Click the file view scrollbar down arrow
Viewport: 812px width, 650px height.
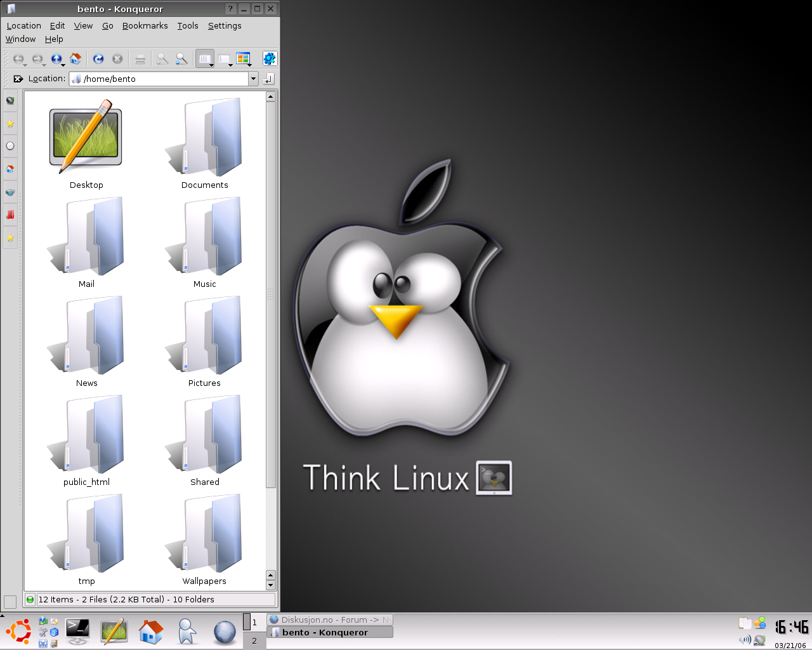(271, 585)
